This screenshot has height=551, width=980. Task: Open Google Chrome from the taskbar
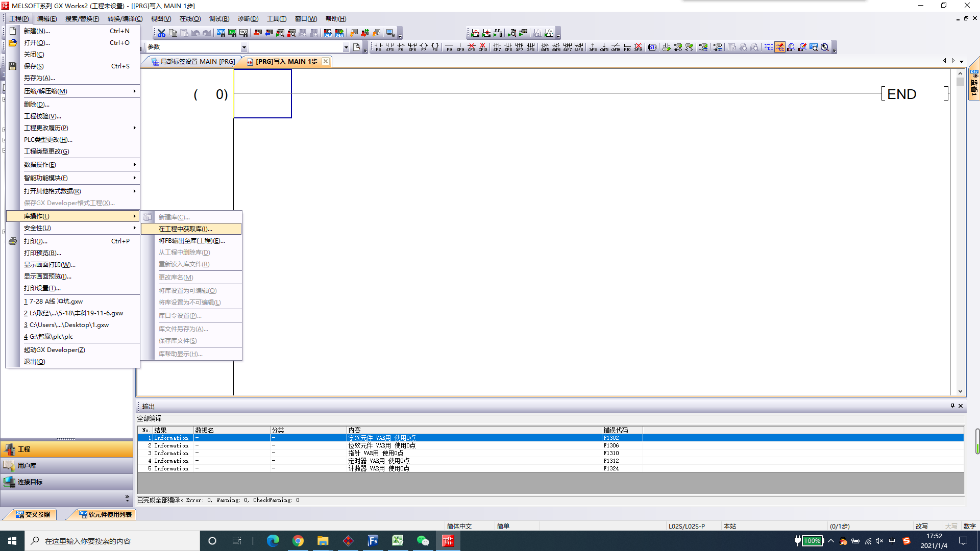click(298, 541)
